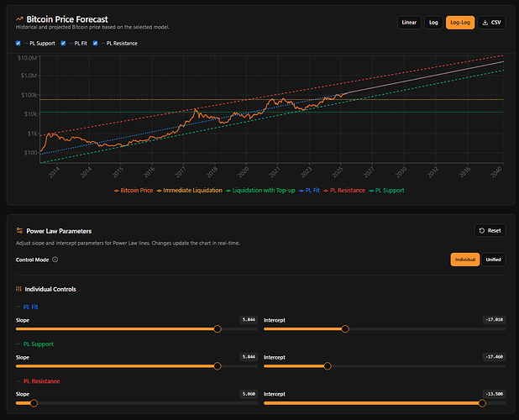Click the Individual Controls section icon
Image resolution: width=519 pixels, height=420 pixels.
coord(19,289)
